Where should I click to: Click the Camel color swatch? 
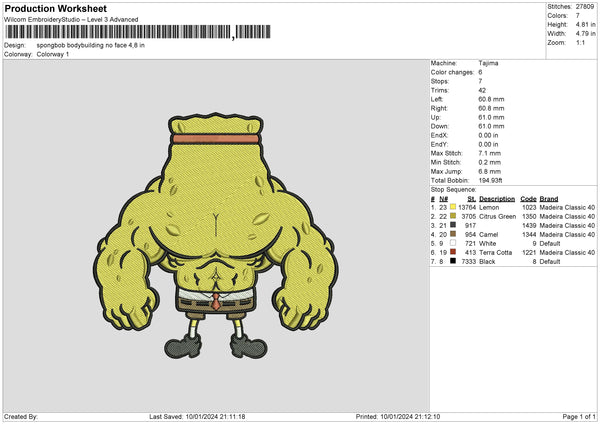[453, 234]
